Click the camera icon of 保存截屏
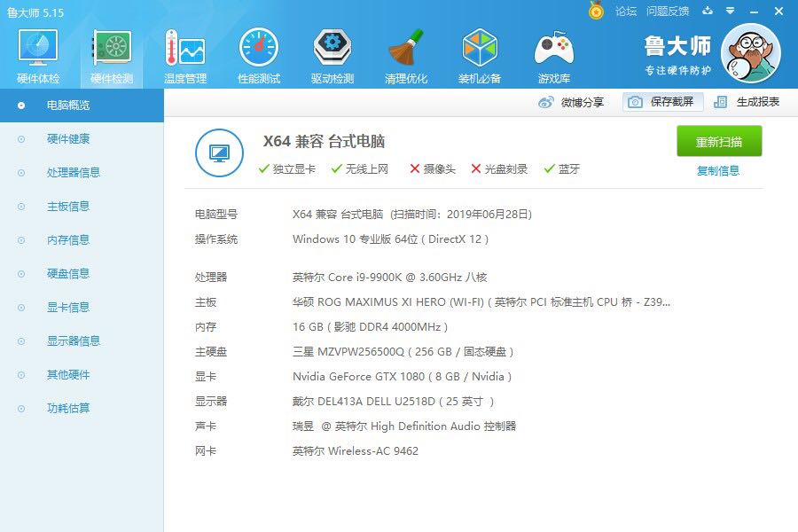The image size is (798, 532). pyautogui.click(x=635, y=102)
